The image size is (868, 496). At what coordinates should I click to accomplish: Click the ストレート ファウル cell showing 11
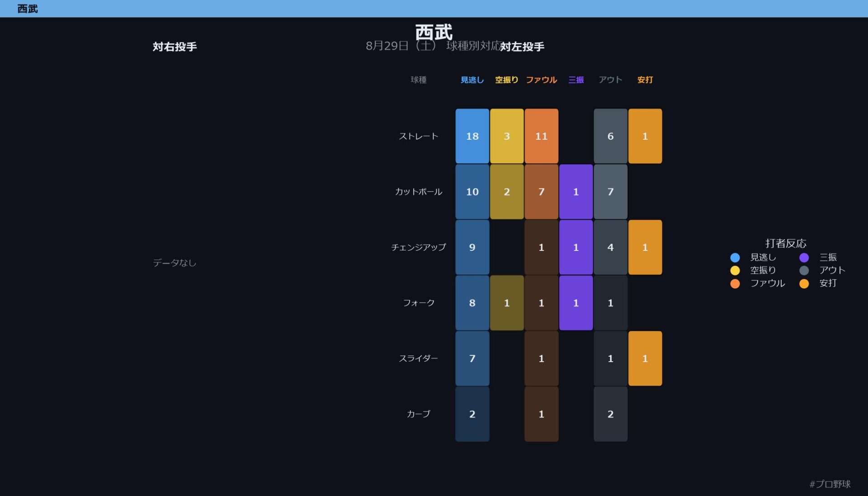(x=541, y=136)
